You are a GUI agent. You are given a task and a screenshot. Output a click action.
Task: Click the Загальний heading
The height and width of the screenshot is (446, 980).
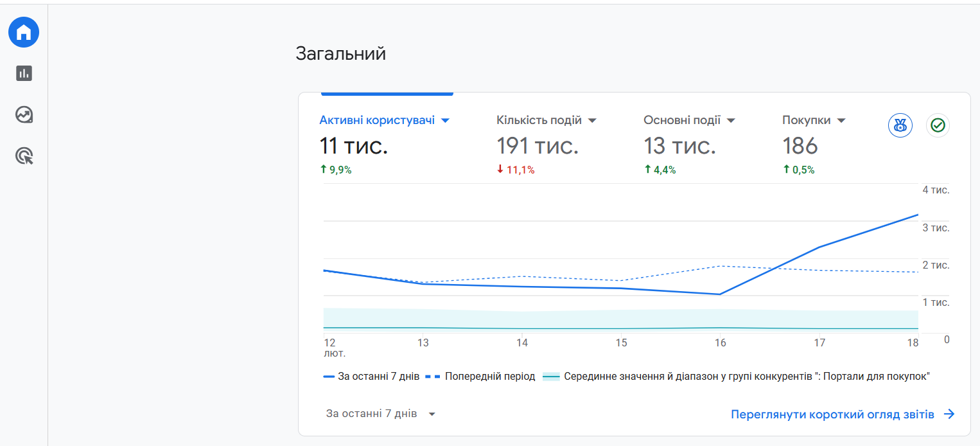click(340, 53)
